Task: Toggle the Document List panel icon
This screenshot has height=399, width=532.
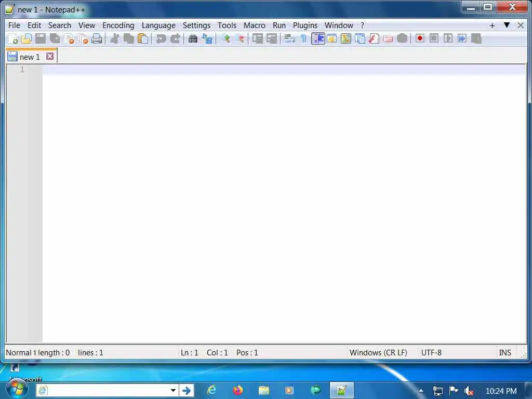Action: tap(360, 38)
